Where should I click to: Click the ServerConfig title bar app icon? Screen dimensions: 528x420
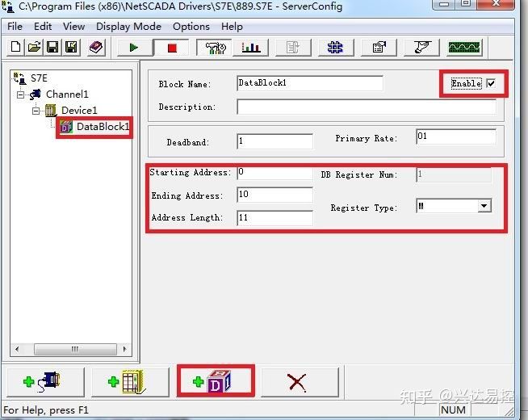(7, 6)
